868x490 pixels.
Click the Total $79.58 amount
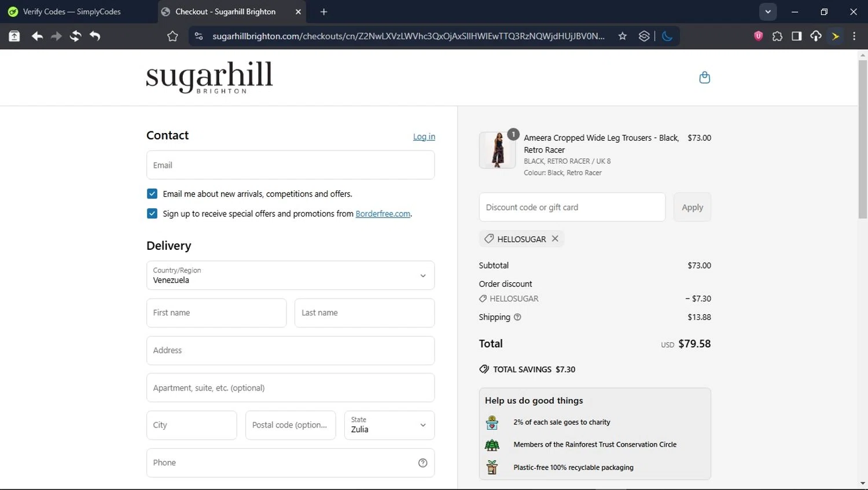[x=694, y=344]
